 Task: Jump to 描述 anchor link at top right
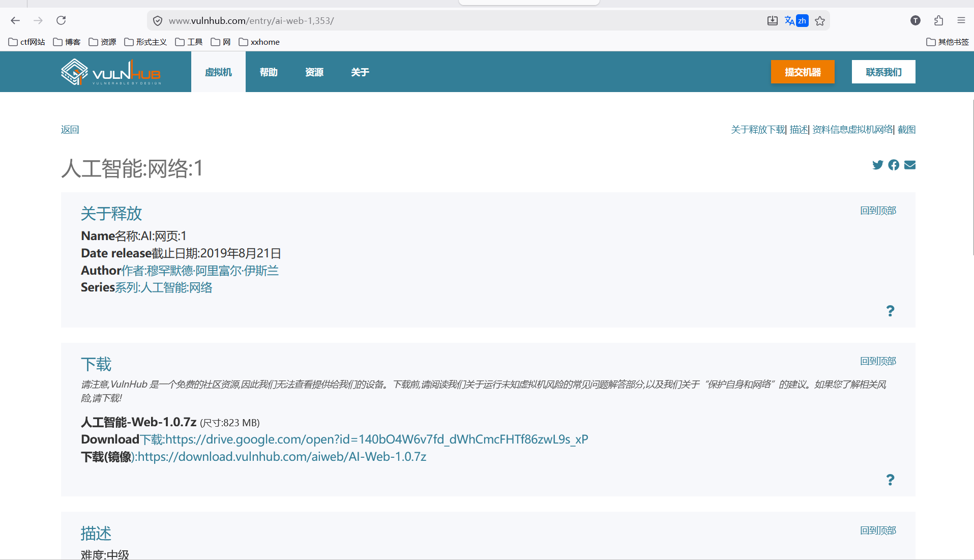799,130
